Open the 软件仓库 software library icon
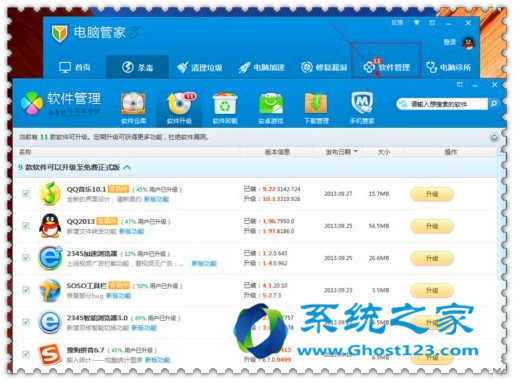The height and width of the screenshot is (381, 514). click(133, 108)
